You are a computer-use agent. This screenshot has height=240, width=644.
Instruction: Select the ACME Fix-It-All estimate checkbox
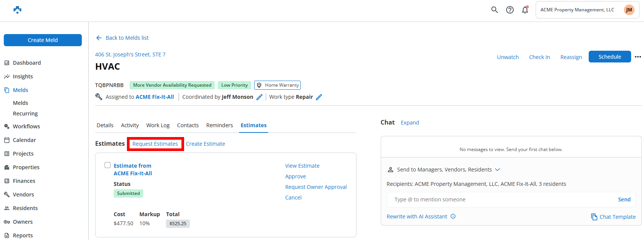coord(108,165)
